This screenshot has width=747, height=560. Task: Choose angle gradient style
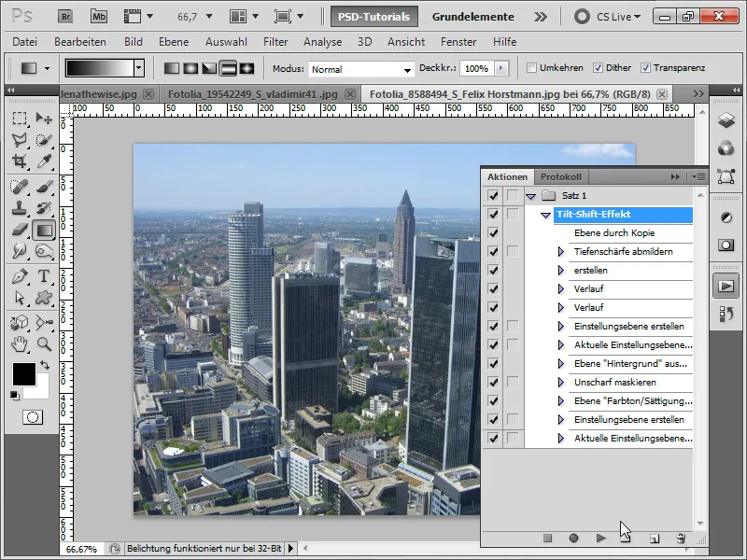point(209,68)
